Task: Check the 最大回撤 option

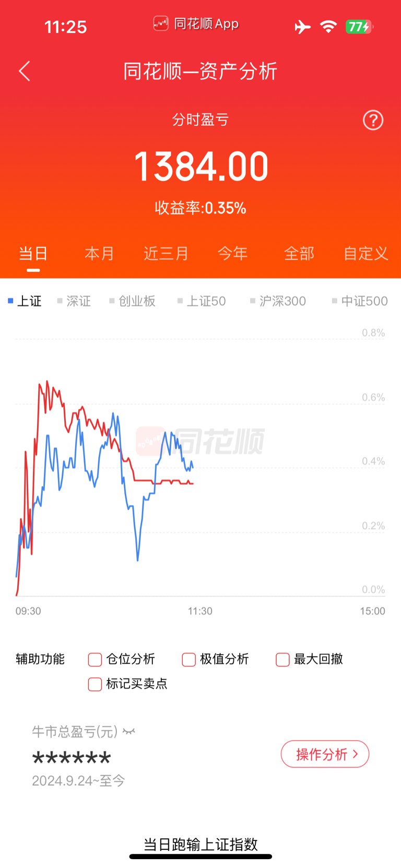Action: pos(282,660)
